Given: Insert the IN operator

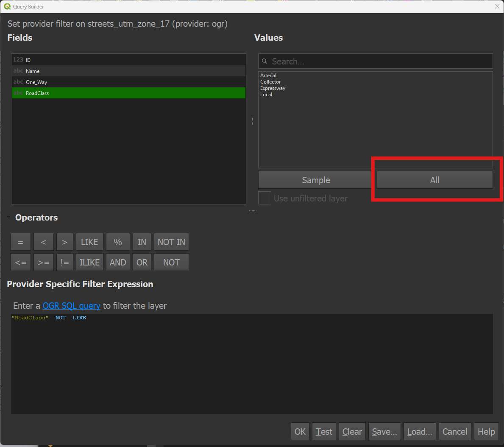Looking at the screenshot, I should tap(142, 242).
